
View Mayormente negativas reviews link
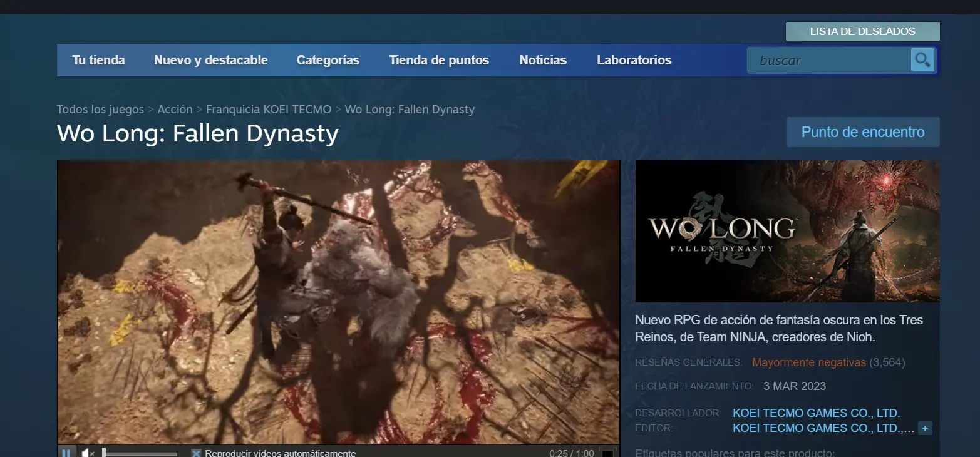[809, 362]
